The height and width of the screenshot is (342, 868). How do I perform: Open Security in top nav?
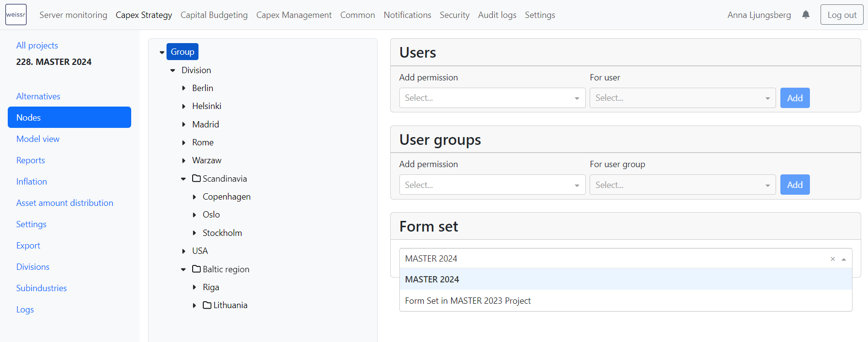[x=455, y=15]
